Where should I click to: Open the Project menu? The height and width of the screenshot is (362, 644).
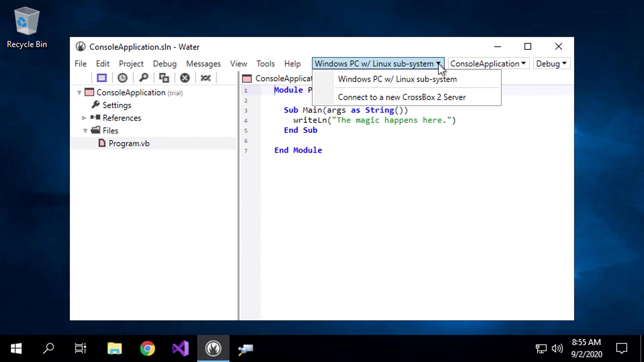tap(131, 64)
